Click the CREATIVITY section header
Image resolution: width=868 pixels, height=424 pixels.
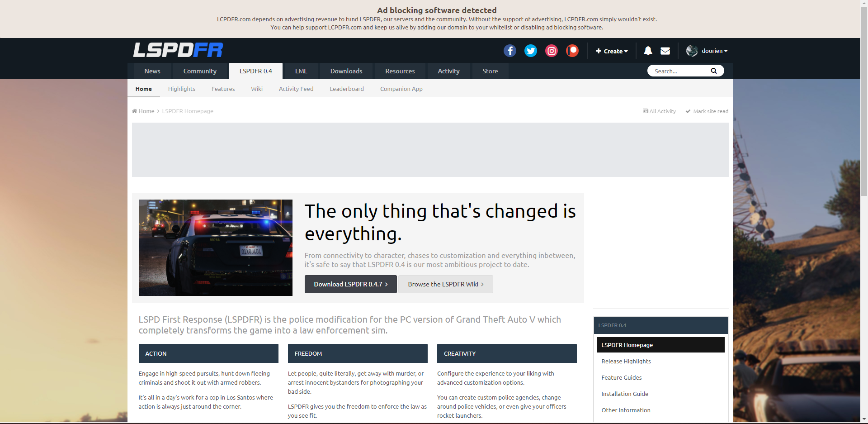pyautogui.click(x=507, y=353)
